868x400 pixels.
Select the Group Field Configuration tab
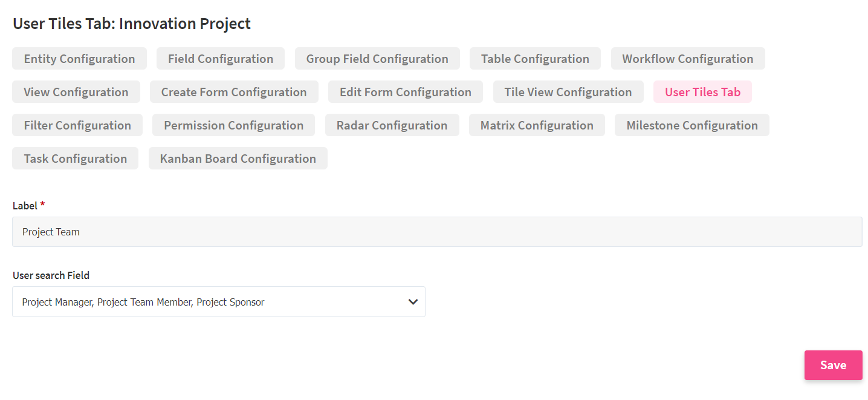[377, 59]
